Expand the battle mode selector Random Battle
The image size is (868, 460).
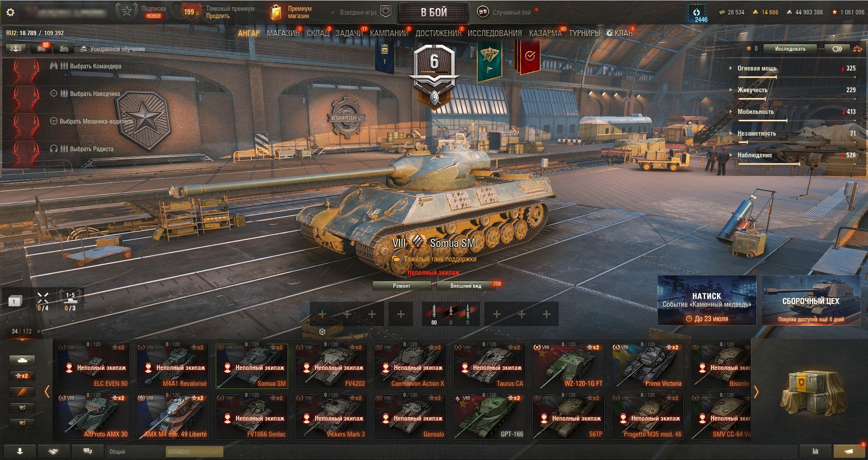pyautogui.click(x=506, y=12)
